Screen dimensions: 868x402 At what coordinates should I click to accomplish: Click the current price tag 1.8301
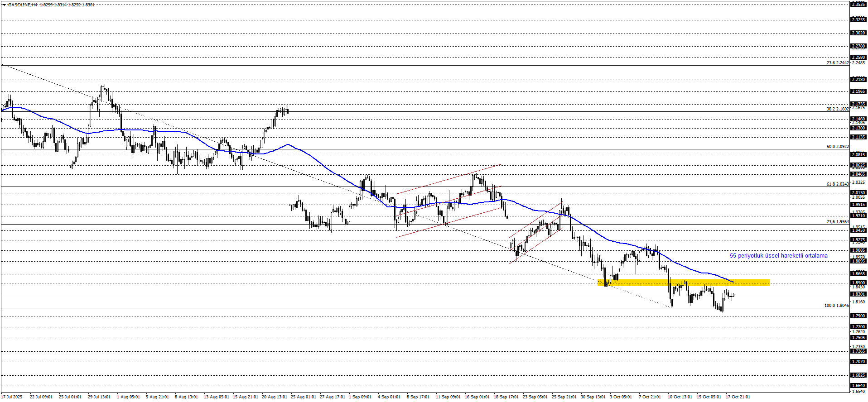click(x=858, y=294)
